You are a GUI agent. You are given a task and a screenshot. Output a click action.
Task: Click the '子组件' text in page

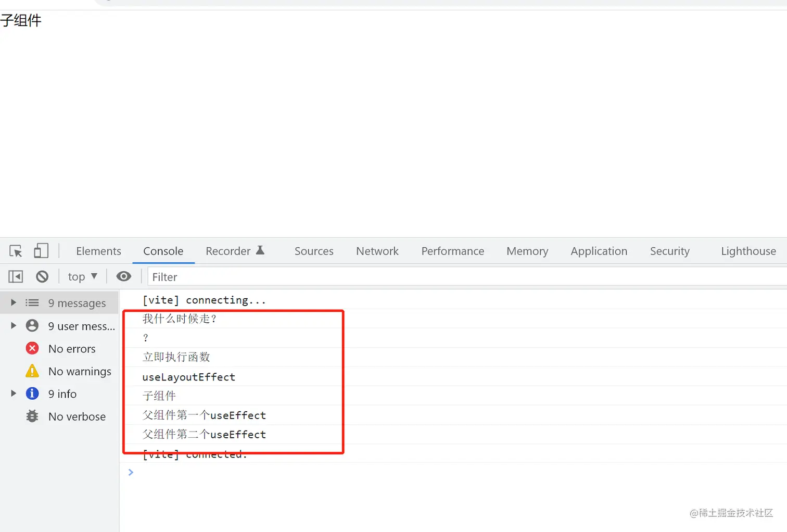(x=21, y=21)
